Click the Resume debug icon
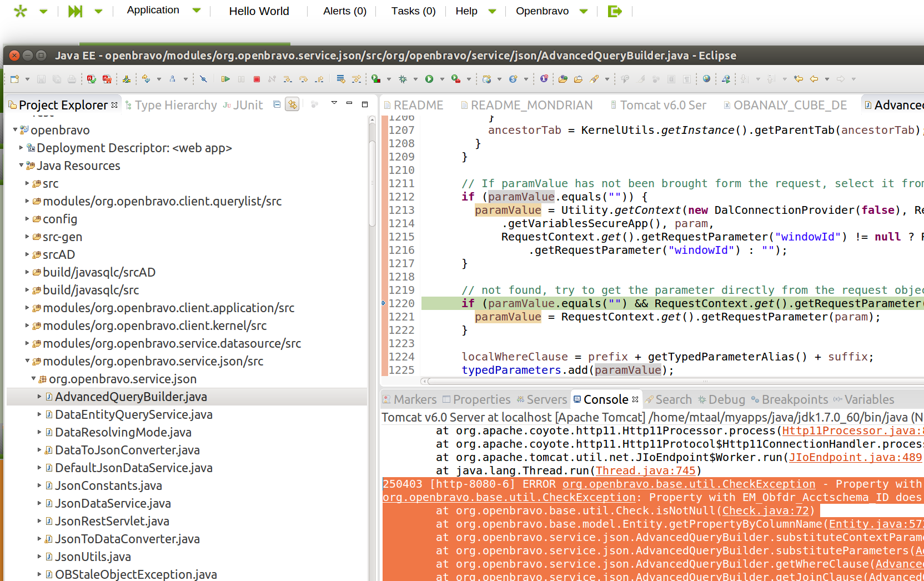Screen dimensions: 924x581 (225, 79)
